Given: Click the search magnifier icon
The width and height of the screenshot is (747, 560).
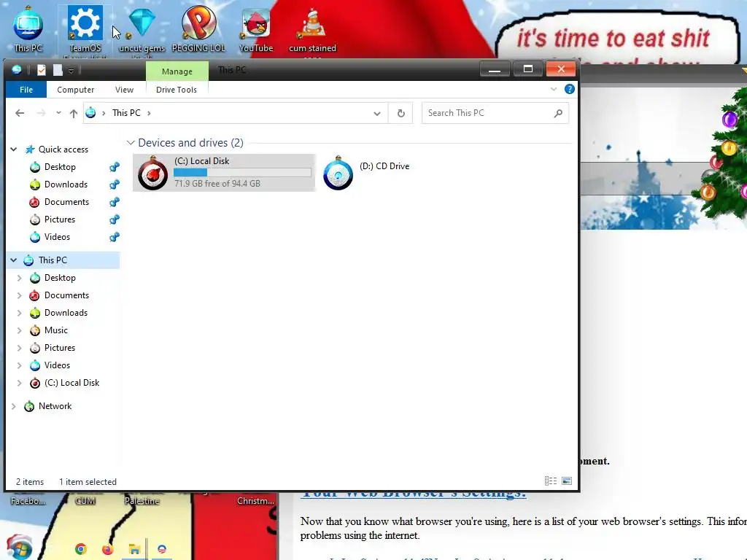Looking at the screenshot, I should point(558,113).
